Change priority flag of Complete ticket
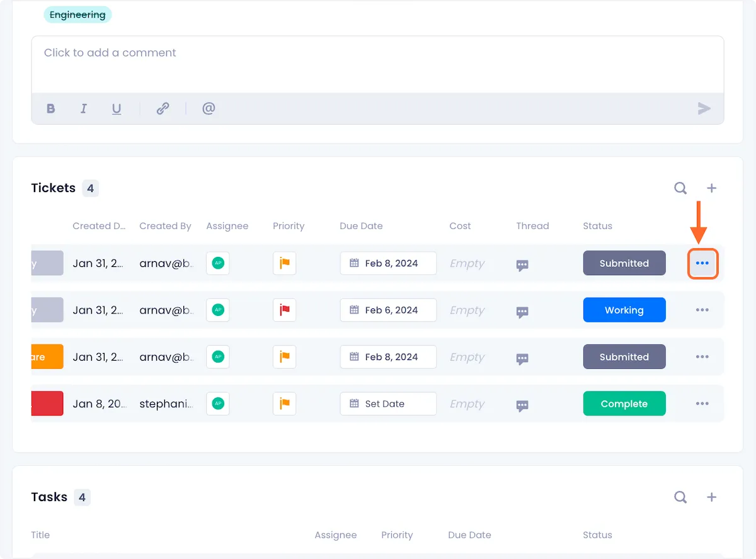The height and width of the screenshot is (559, 756). point(285,404)
